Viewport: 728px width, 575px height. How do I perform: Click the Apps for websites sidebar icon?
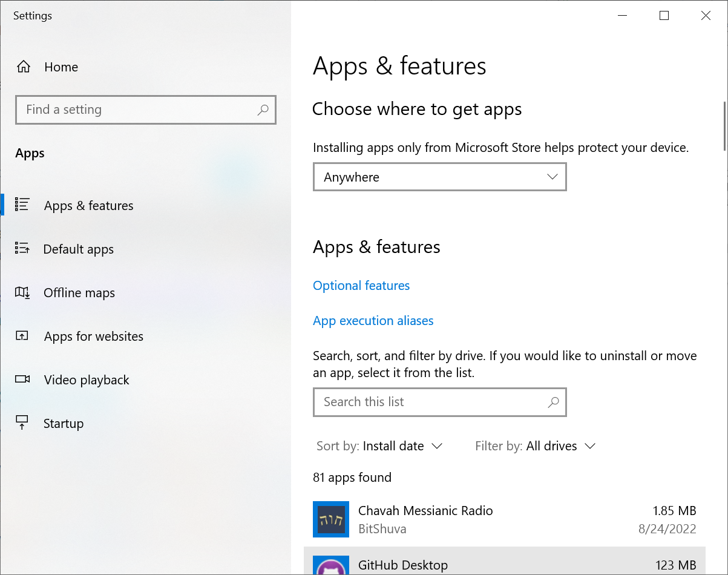click(x=22, y=336)
